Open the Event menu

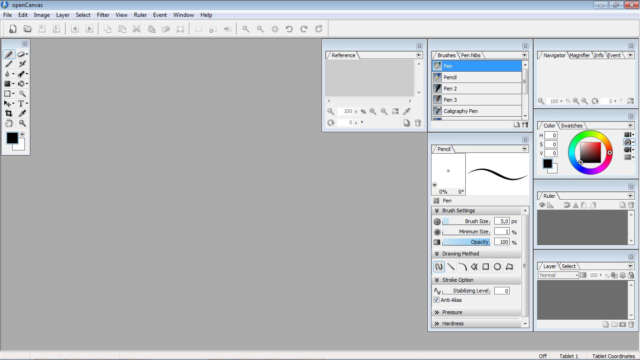pyautogui.click(x=160, y=15)
